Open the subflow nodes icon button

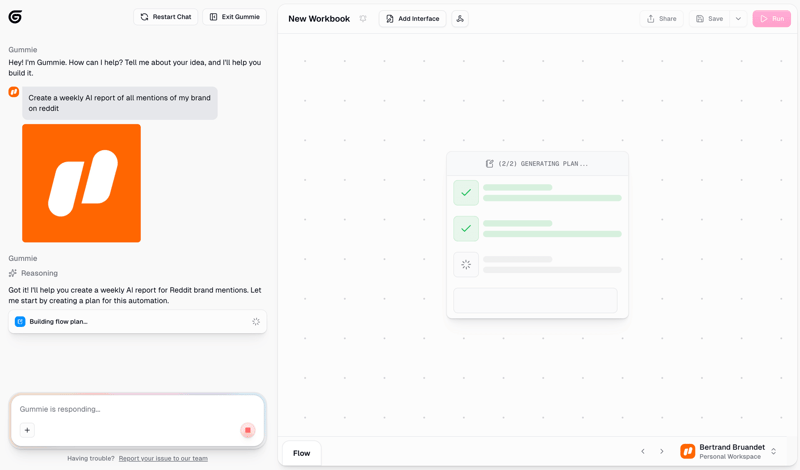point(460,19)
